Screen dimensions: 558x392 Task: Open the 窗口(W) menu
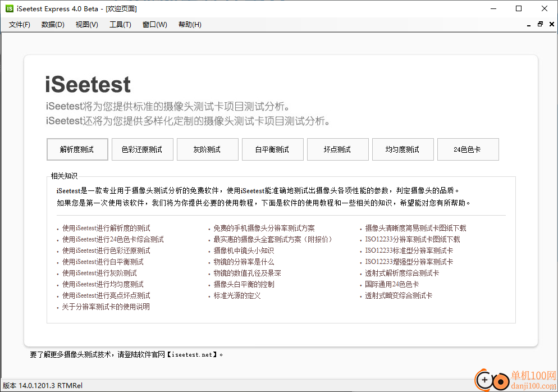coord(154,25)
